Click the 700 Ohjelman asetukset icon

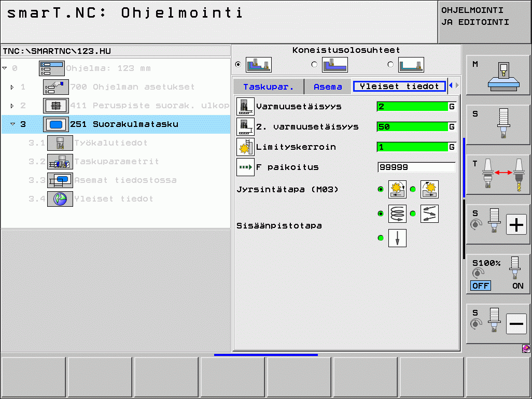coord(56,87)
